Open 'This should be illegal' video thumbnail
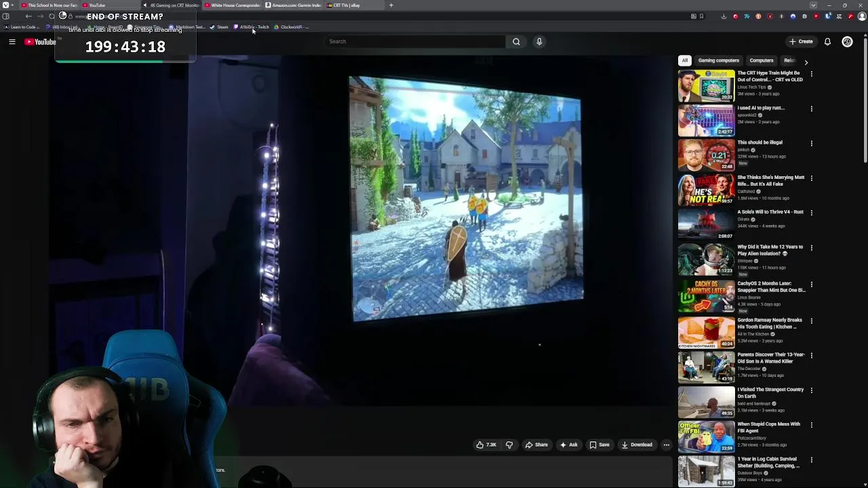The width and height of the screenshot is (868, 488). pos(706,155)
